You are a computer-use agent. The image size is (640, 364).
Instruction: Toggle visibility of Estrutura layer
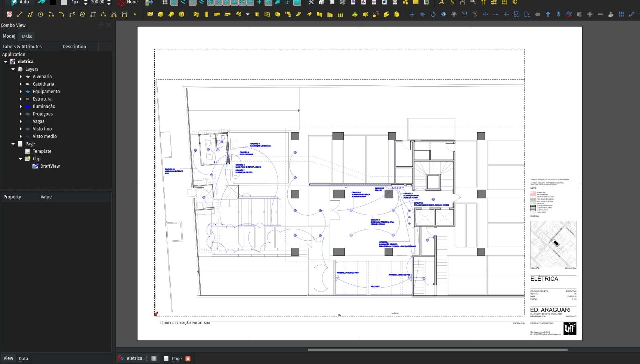point(28,99)
